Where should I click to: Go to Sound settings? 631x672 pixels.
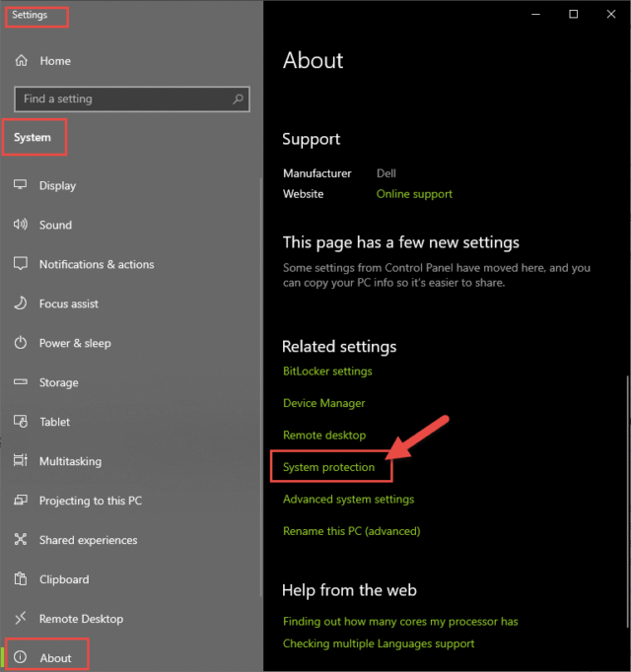pos(129,225)
